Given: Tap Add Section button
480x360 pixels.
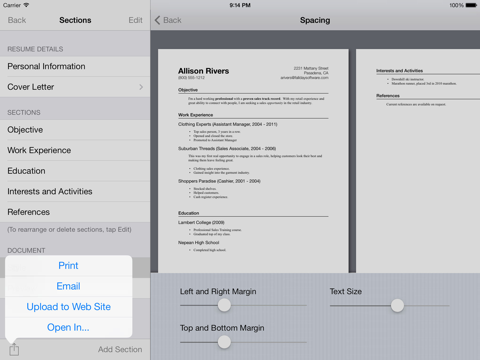Looking at the screenshot, I should tap(120, 349).
